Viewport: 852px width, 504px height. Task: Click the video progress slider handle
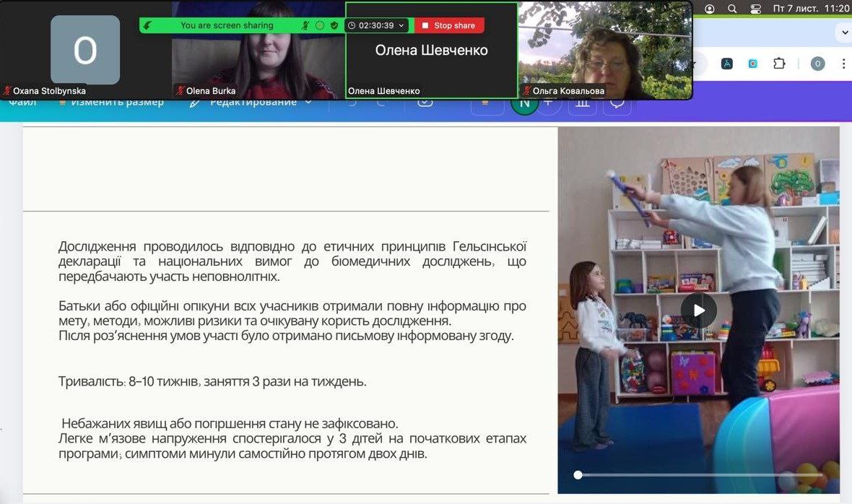(x=578, y=474)
